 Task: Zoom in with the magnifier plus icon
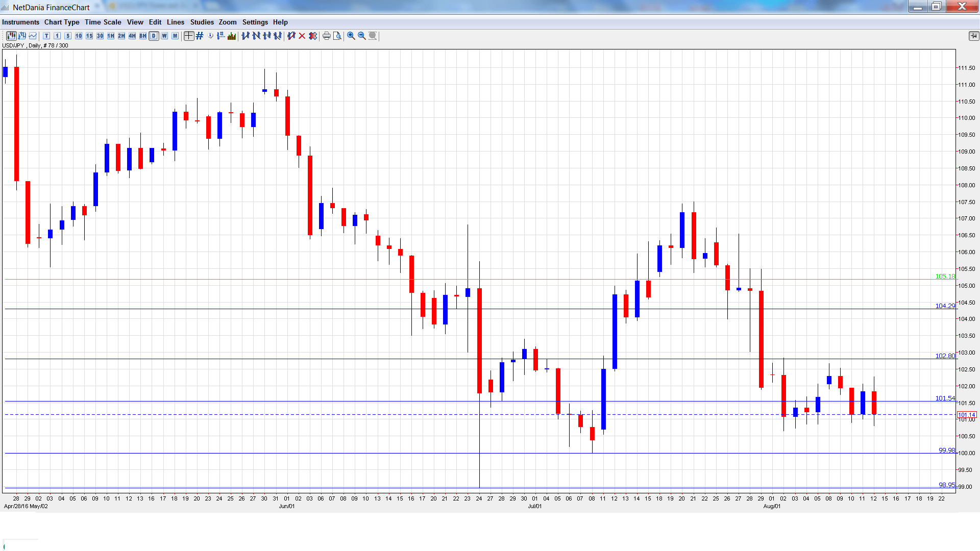pyautogui.click(x=351, y=36)
